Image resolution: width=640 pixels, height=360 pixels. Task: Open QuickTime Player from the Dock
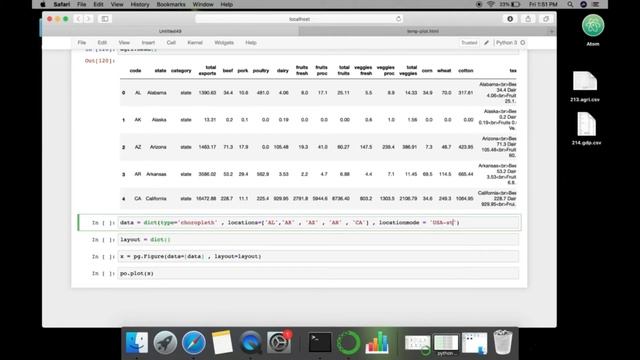pyautogui.click(x=251, y=342)
